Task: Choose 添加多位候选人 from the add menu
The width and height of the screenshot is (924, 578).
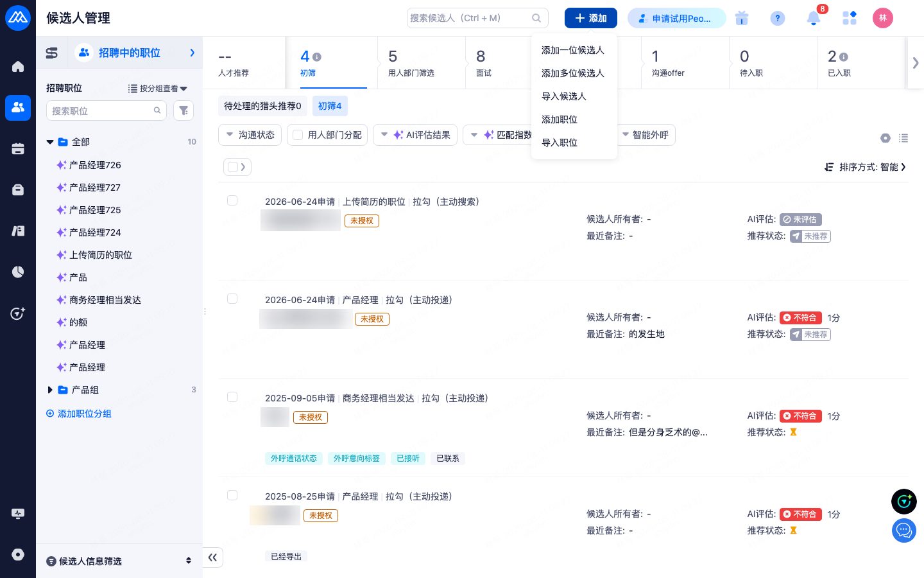Action: (x=573, y=73)
